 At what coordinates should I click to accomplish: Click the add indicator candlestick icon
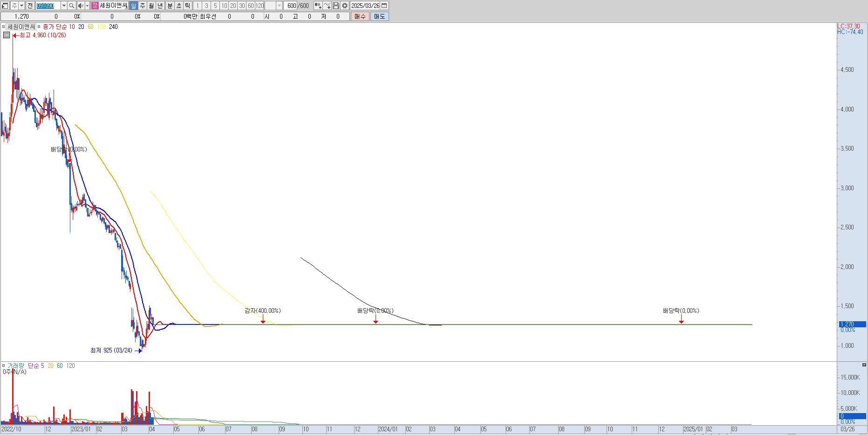(318, 6)
